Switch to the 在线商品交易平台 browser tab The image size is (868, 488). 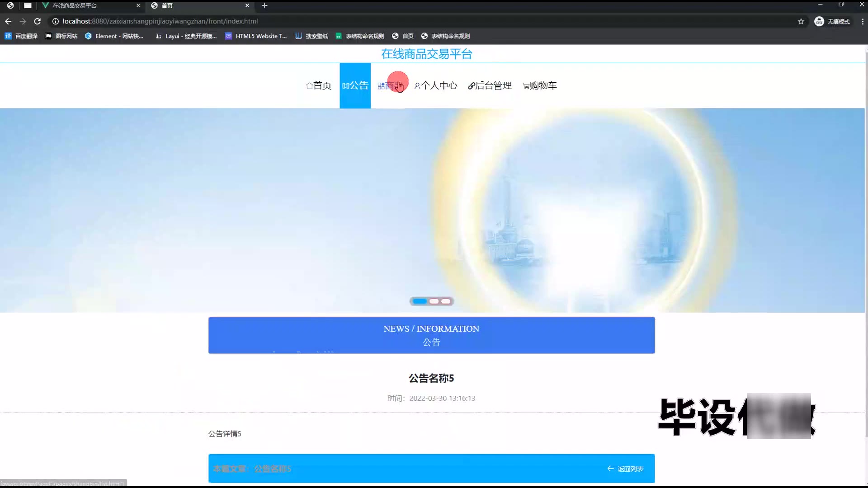(x=75, y=5)
